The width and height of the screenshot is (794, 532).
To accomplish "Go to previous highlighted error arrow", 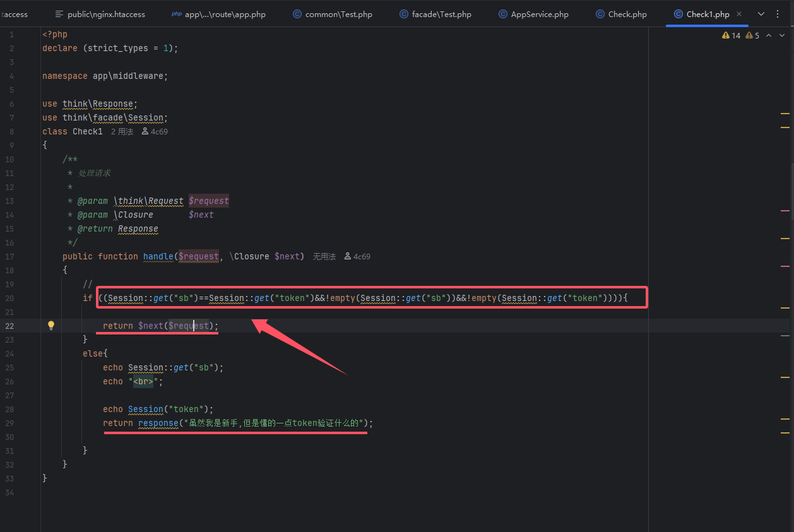I will tap(769, 36).
